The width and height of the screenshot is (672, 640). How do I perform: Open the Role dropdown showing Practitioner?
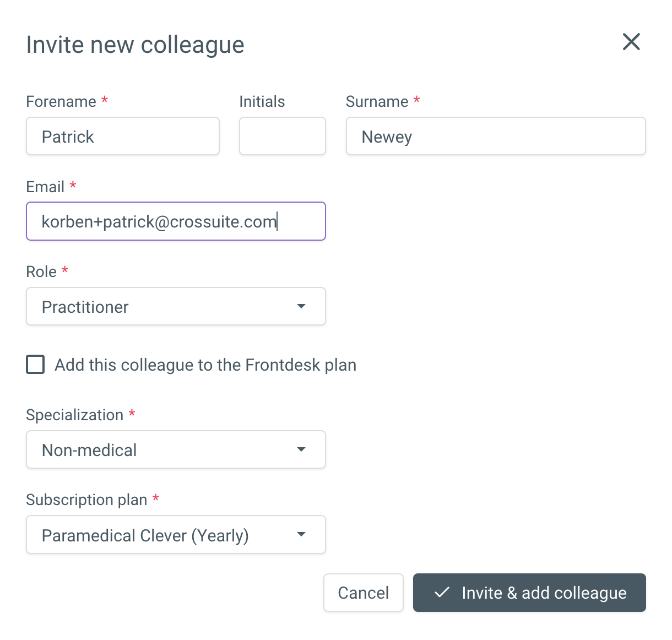click(x=176, y=306)
